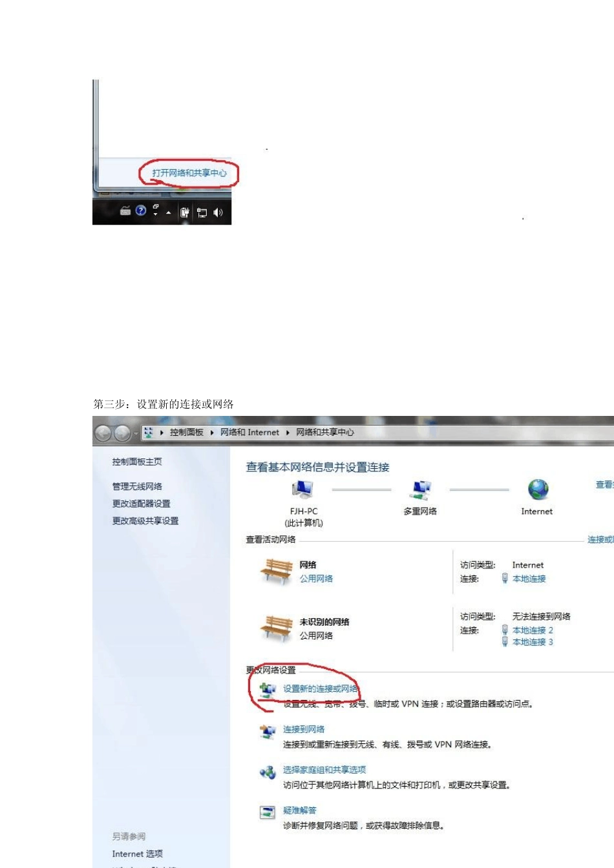Click the 查看基本网络信息并设置连接 heading

click(x=317, y=468)
